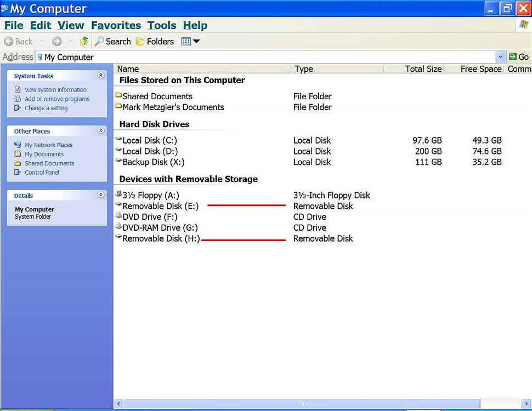Click the scrollbar left arrow
The width and height of the screenshot is (532, 411).
click(119, 403)
